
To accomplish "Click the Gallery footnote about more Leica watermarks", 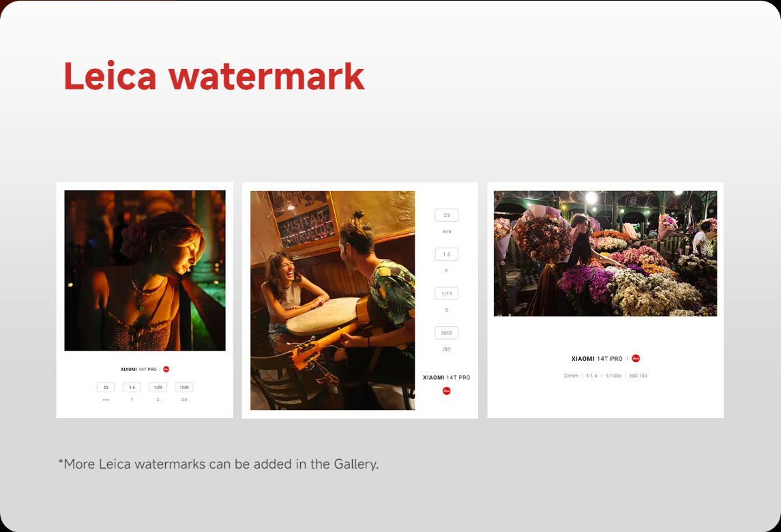I will pyautogui.click(x=219, y=464).
